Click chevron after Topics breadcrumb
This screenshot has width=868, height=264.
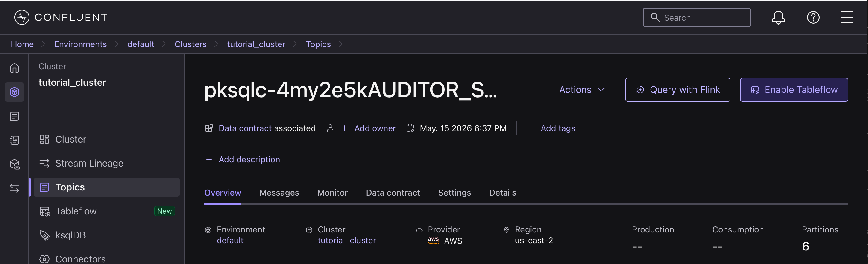(341, 44)
